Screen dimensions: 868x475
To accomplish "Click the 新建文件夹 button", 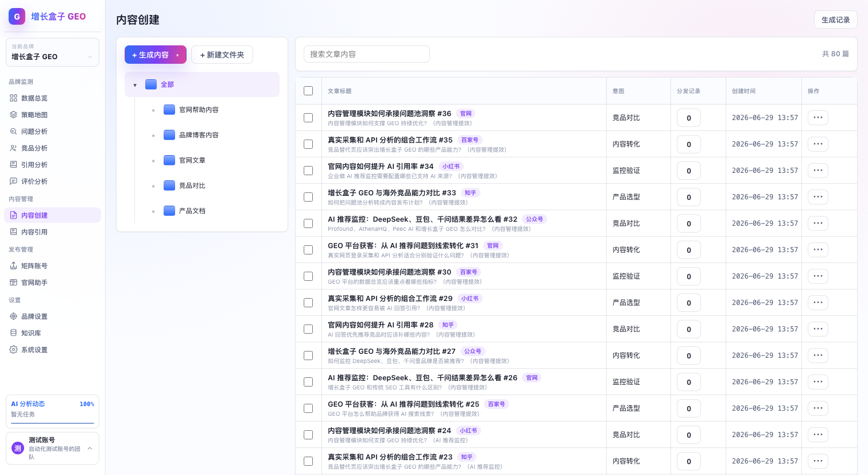I will (x=222, y=55).
